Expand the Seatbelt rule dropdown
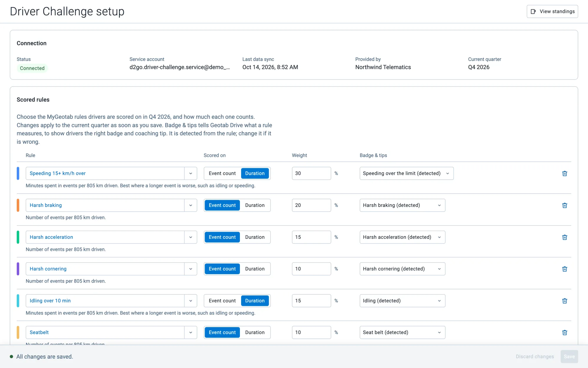Image resolution: width=588 pixels, height=368 pixels. tap(191, 332)
